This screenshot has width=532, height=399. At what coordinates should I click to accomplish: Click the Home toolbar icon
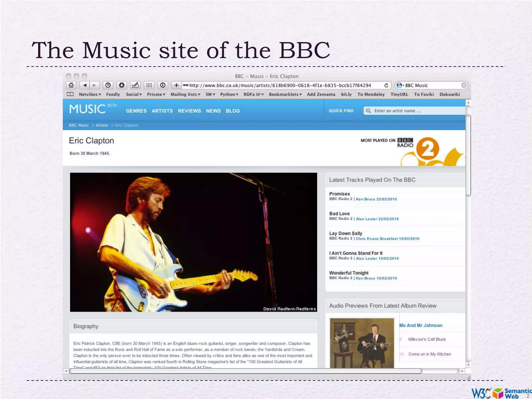click(x=71, y=85)
